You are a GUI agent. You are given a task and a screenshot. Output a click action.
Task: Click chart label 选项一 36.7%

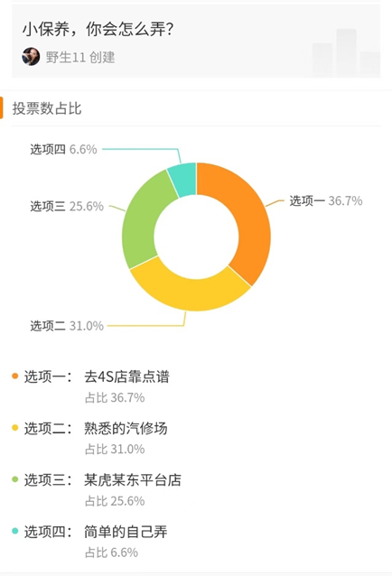(x=326, y=200)
